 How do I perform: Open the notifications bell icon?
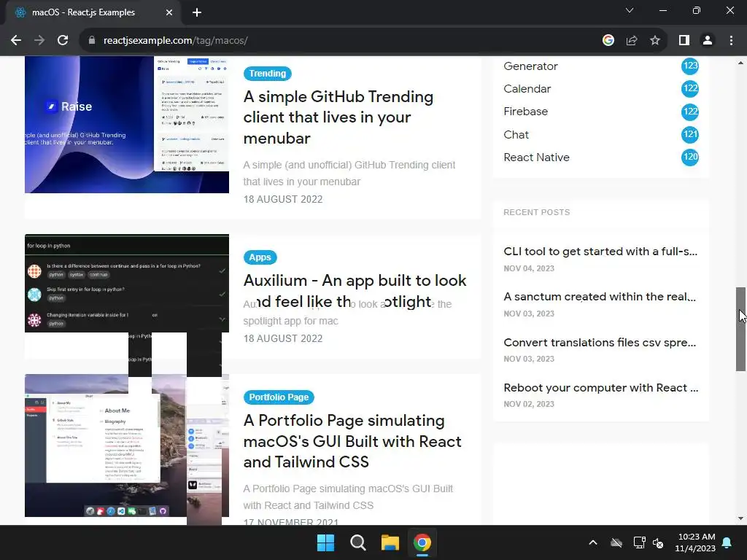[x=727, y=542]
